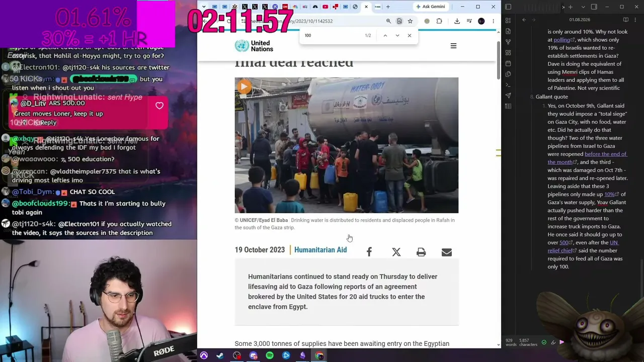
Task: Open the Chrome zoom indicator
Action: click(388, 21)
